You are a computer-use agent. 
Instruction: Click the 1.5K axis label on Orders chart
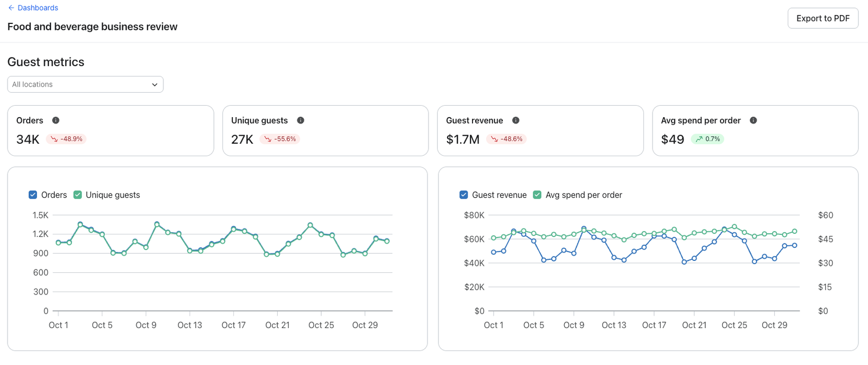tap(41, 215)
